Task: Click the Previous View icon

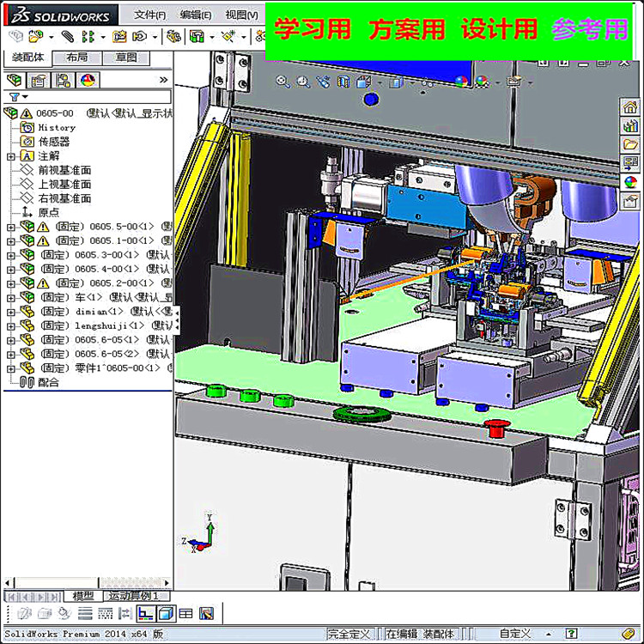Action: click(x=323, y=82)
